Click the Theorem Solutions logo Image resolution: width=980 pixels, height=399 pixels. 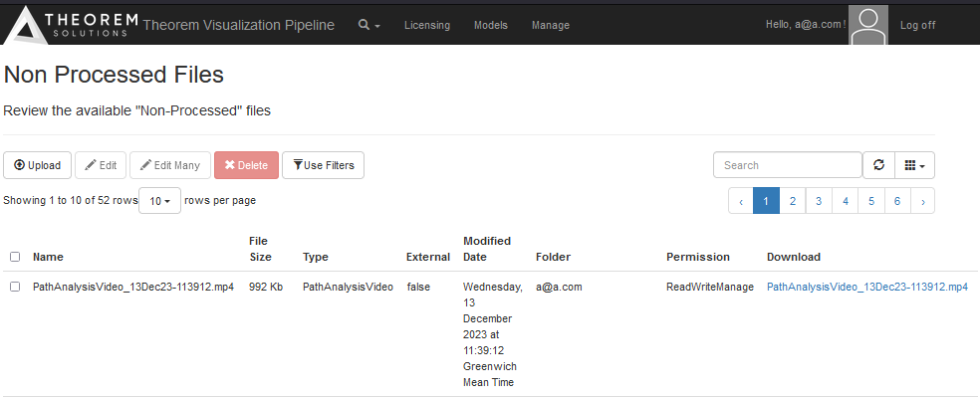click(x=70, y=25)
